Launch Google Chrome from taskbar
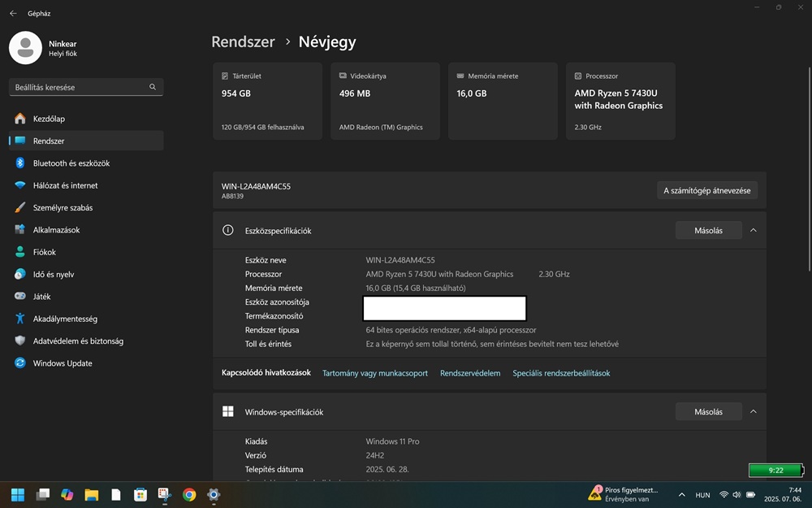The width and height of the screenshot is (812, 508). point(189,494)
